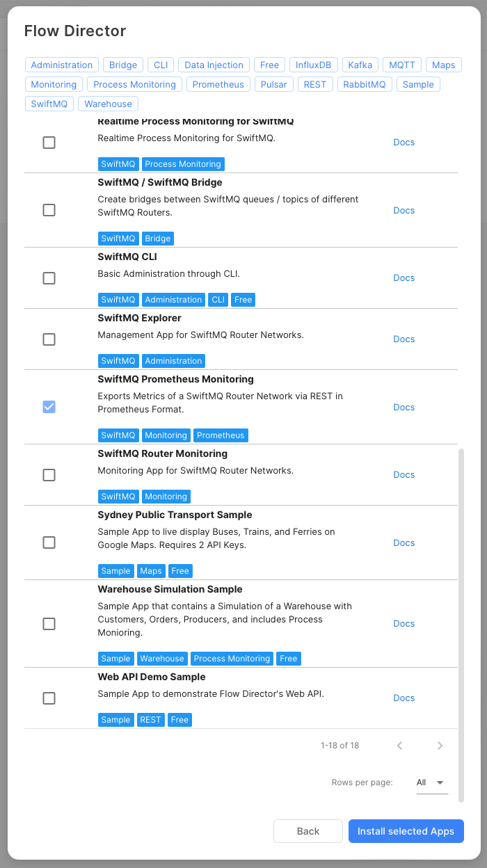The width and height of the screenshot is (487, 868).
Task: Filter apps by the Kafka tag
Action: coord(361,65)
